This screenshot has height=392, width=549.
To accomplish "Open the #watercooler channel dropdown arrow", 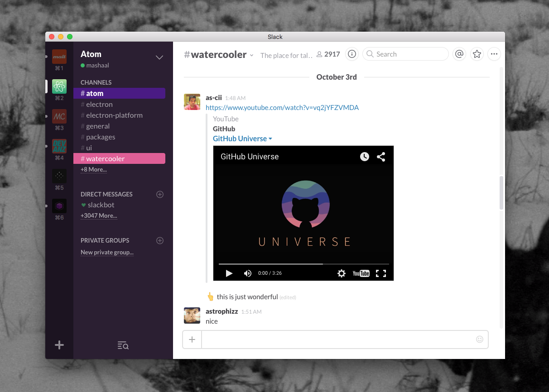I will click(251, 55).
